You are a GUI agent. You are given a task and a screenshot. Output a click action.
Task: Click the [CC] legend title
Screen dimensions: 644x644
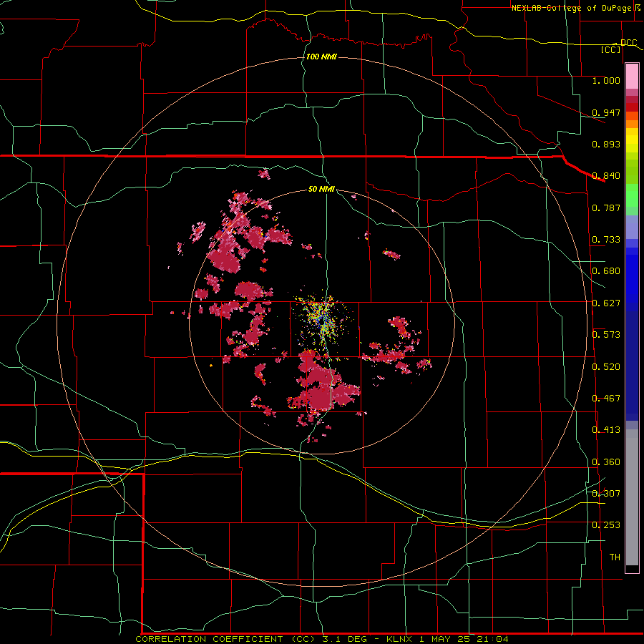[x=611, y=49]
